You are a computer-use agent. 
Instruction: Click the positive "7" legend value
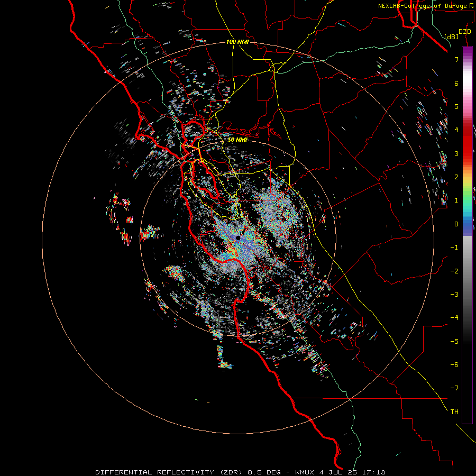coord(456,59)
